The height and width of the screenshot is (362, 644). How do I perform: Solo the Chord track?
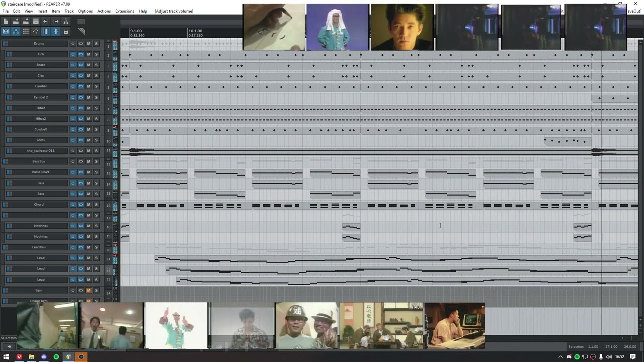tap(96, 205)
